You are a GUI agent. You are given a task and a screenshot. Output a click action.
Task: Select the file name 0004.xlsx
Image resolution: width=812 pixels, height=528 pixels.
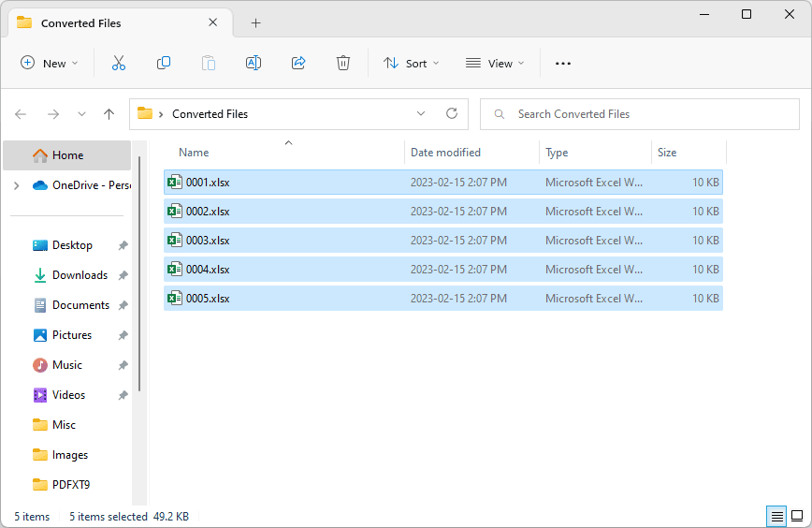click(x=208, y=270)
